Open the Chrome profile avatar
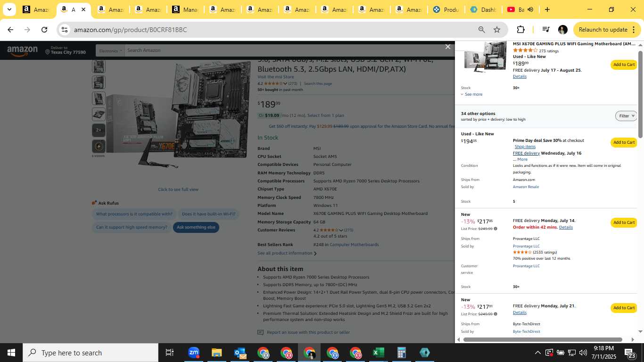This screenshot has width=644, height=362. pos(562,30)
